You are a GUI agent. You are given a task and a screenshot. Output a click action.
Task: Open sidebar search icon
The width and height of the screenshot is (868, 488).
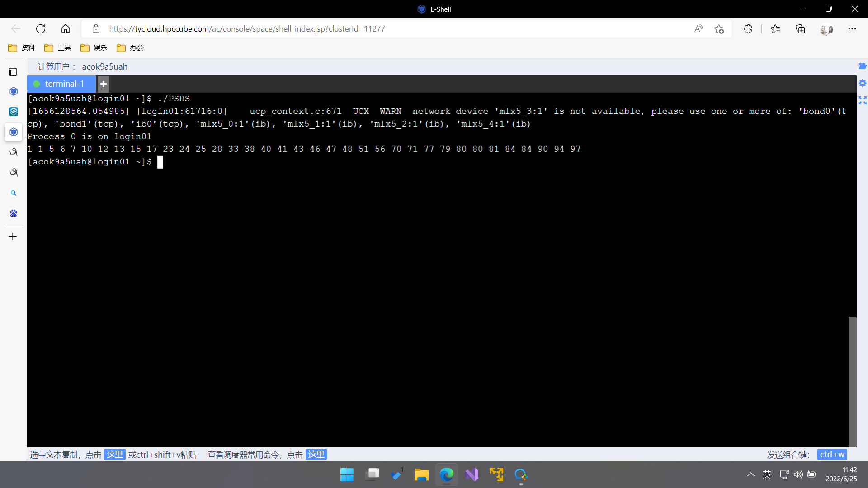click(x=14, y=193)
